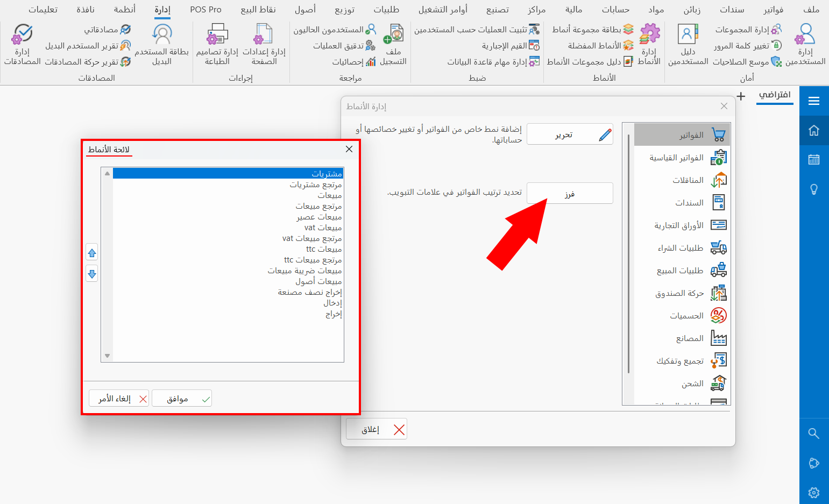
Task: Open the سندات menu
Action: [x=732, y=10]
